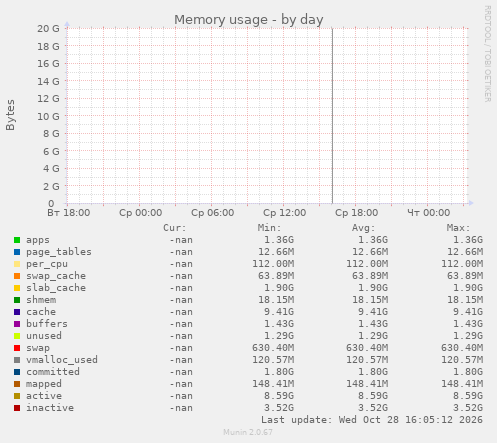The width and height of the screenshot is (497, 443).
Task: Click the 'apps' legend label
Action: [38, 240]
